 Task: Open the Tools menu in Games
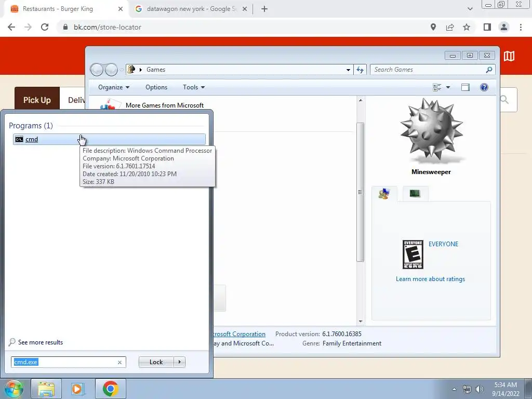click(194, 87)
